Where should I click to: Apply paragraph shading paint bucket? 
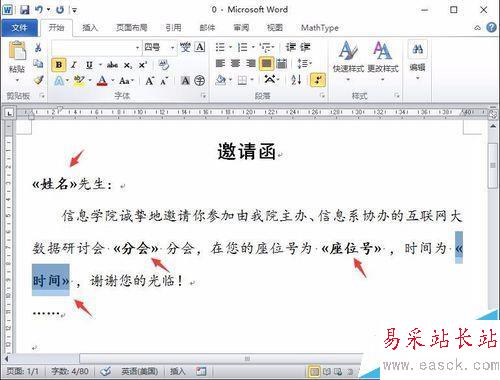pos(220,80)
